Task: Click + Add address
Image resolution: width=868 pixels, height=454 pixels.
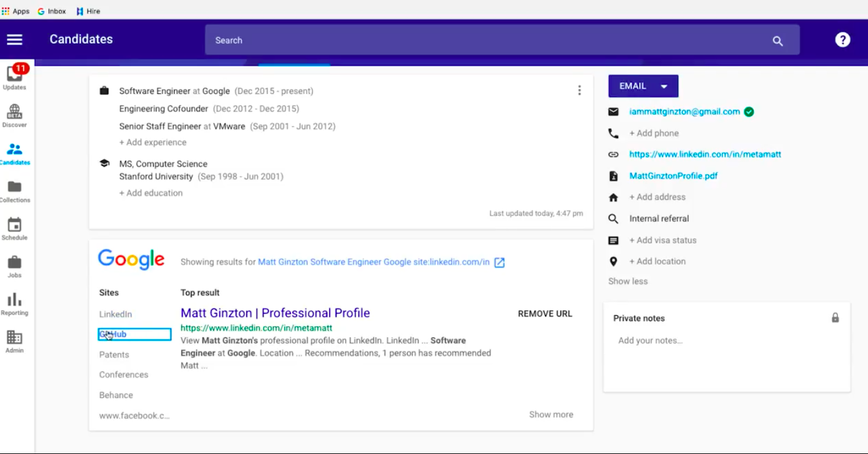Action: point(657,197)
